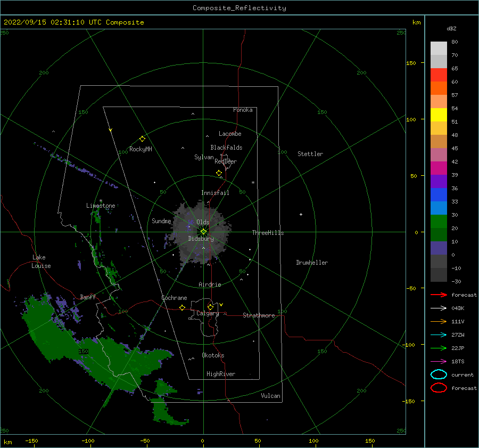The image size is (479, 448).
Task: Click the Okotoks label
Action: pos(213,355)
